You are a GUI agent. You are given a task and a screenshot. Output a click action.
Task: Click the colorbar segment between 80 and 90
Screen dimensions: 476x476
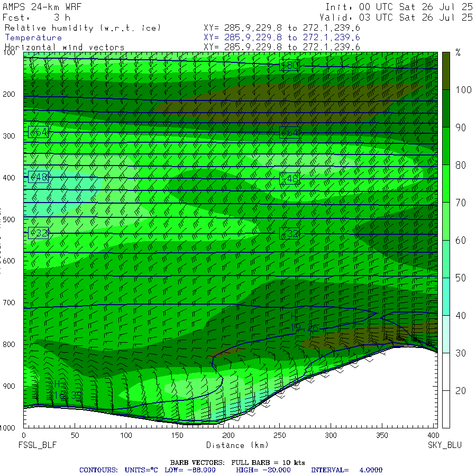coord(446,146)
